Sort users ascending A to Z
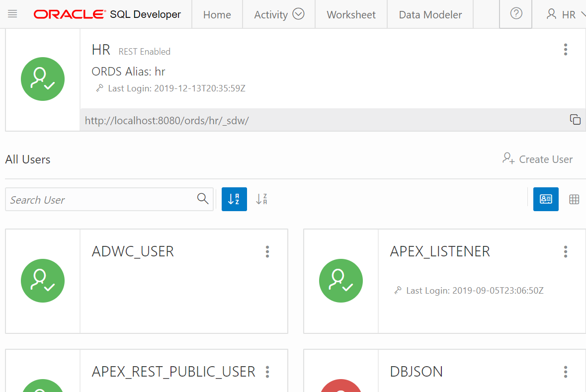This screenshot has height=392, width=586. [234, 199]
